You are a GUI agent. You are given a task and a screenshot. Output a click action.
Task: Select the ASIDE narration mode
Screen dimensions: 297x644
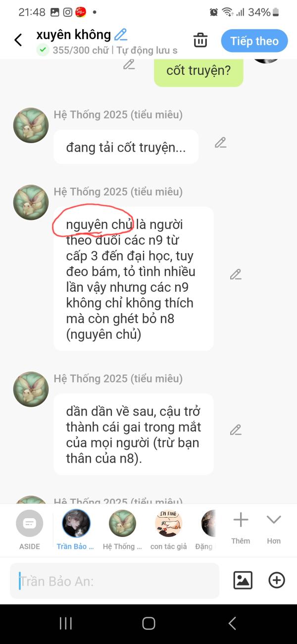30,530
